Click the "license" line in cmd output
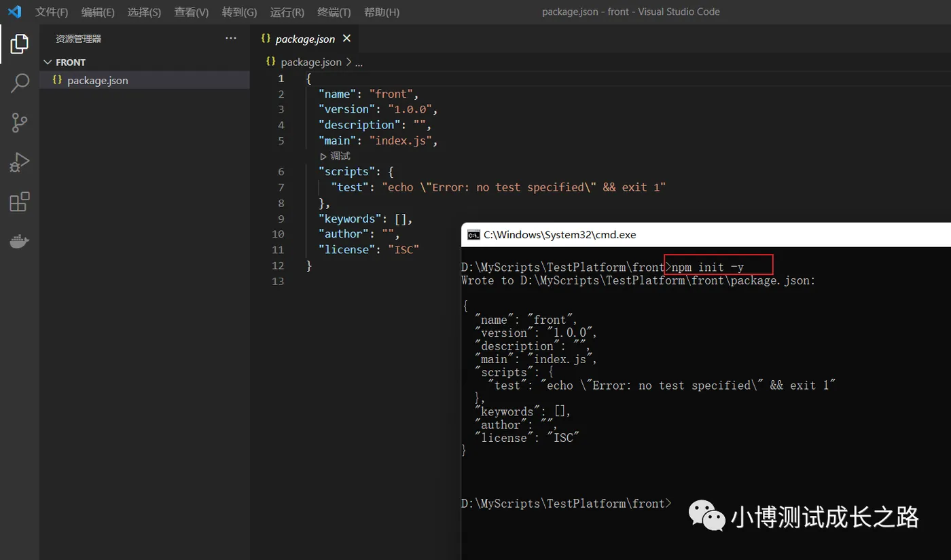 coord(526,438)
